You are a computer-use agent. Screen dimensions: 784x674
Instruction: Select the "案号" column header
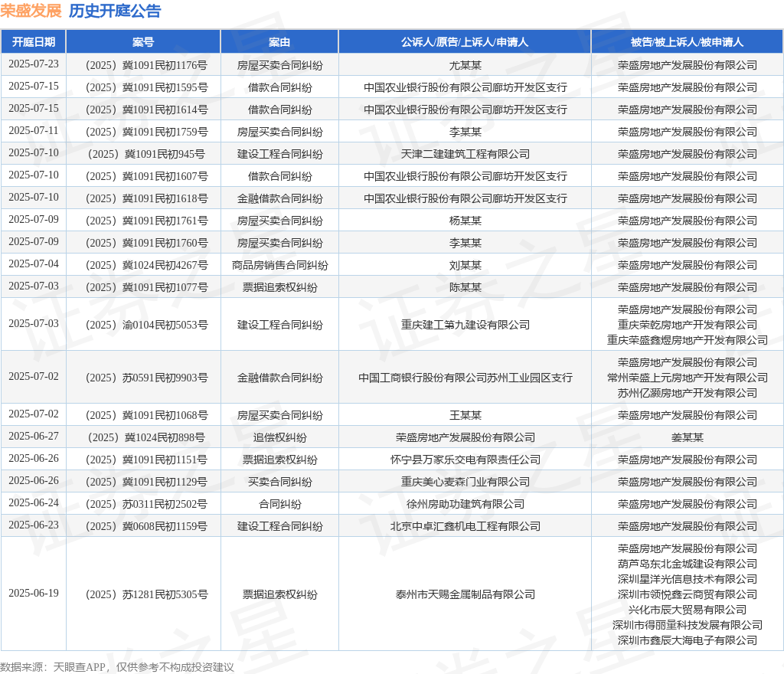143,42
